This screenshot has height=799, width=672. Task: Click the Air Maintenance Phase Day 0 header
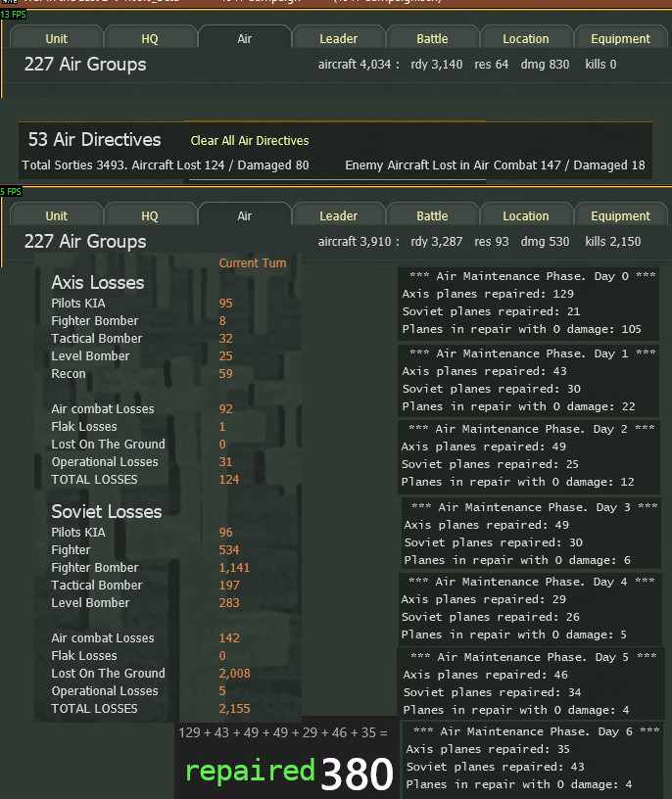click(532, 276)
